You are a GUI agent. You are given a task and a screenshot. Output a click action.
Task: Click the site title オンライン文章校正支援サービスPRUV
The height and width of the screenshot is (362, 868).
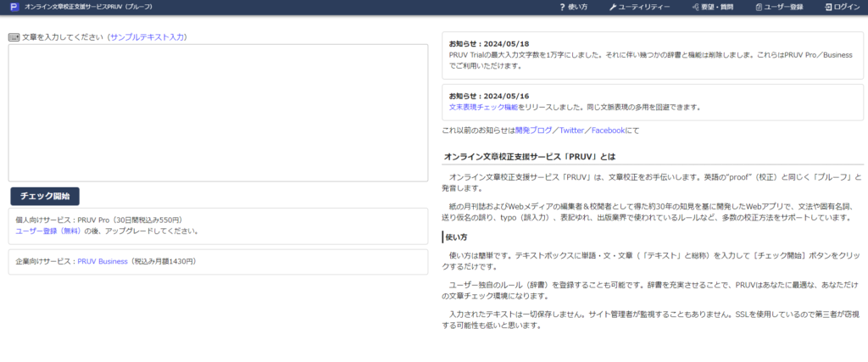click(x=88, y=7)
